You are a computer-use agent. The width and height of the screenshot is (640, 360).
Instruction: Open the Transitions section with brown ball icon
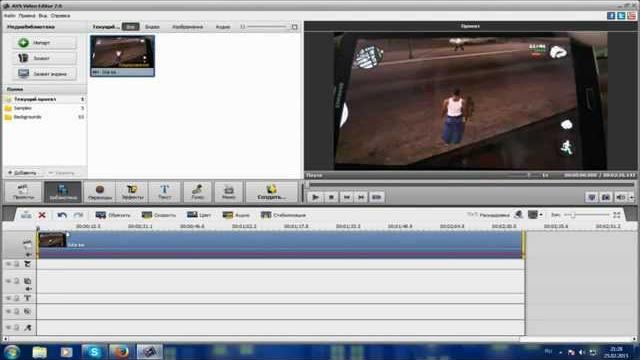100,192
